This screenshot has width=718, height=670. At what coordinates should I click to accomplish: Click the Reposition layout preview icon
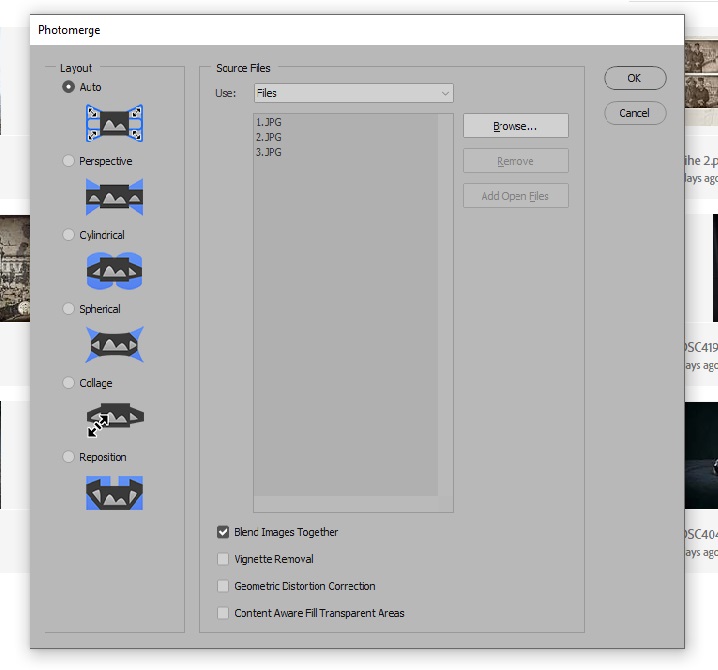point(114,492)
